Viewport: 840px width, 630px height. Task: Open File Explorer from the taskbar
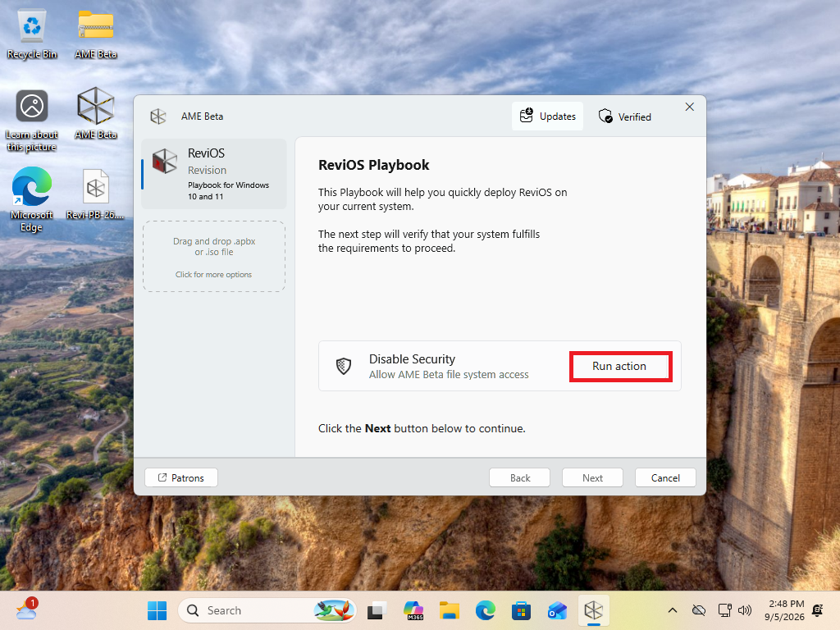(450, 610)
